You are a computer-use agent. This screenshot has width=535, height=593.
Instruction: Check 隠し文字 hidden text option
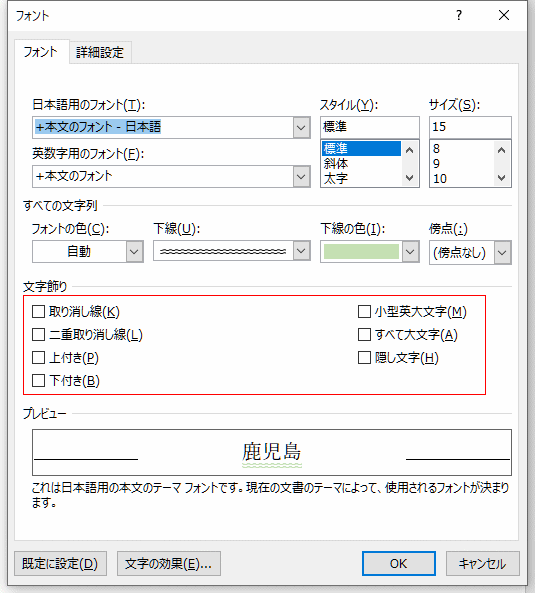point(364,357)
